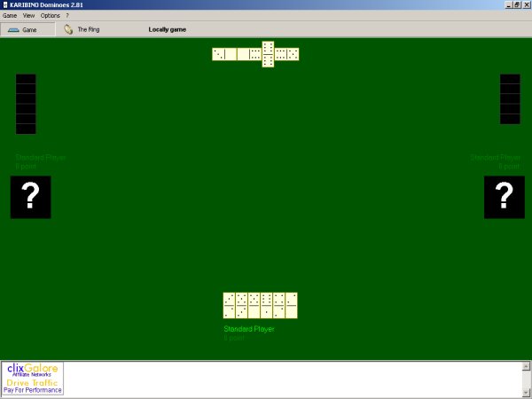This screenshot has width=532, height=399.
Task: Click The Ring toolbar button
Action: coord(82,29)
